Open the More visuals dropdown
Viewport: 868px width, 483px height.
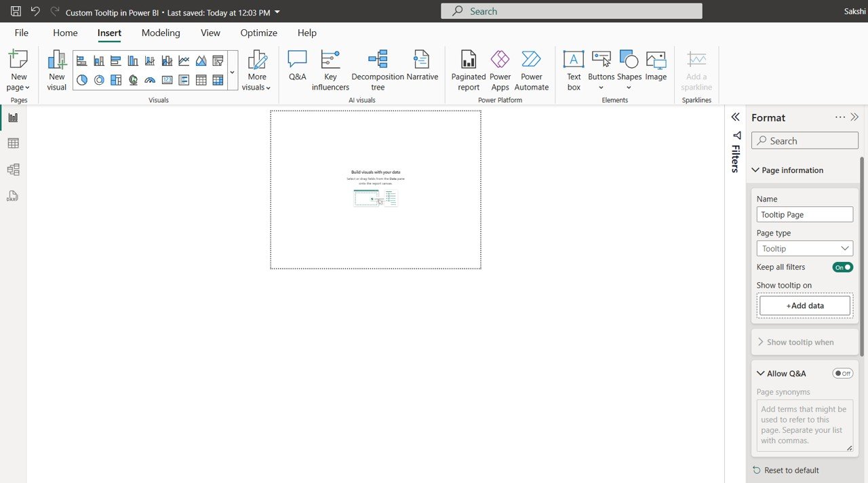coord(257,71)
